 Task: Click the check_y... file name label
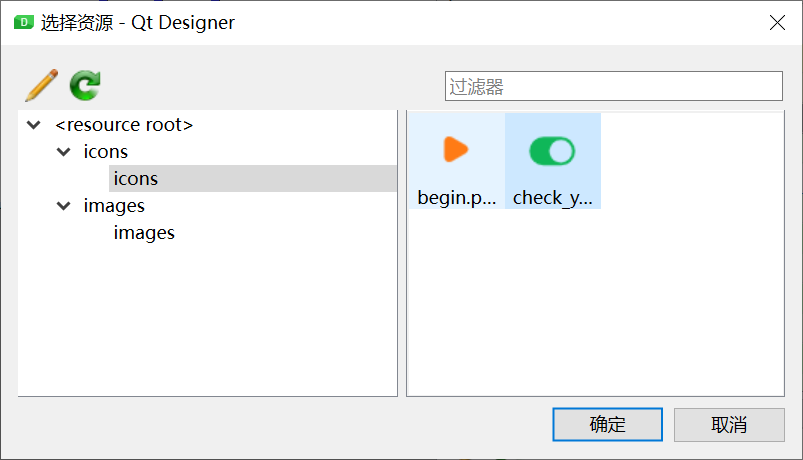pyautogui.click(x=552, y=198)
